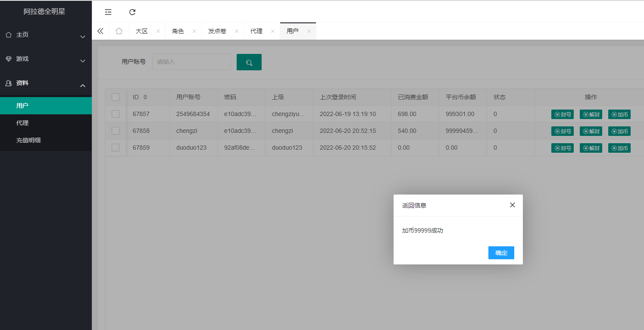Image resolution: width=644 pixels, height=330 pixels.
Task: Check the row checkbox for ID 67857
Action: 116,114
